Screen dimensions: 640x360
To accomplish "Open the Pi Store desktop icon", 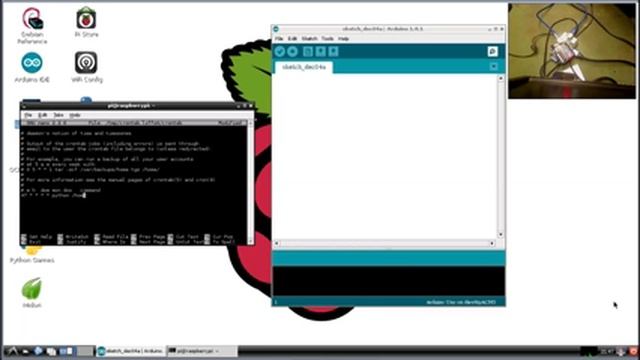I will (86, 22).
